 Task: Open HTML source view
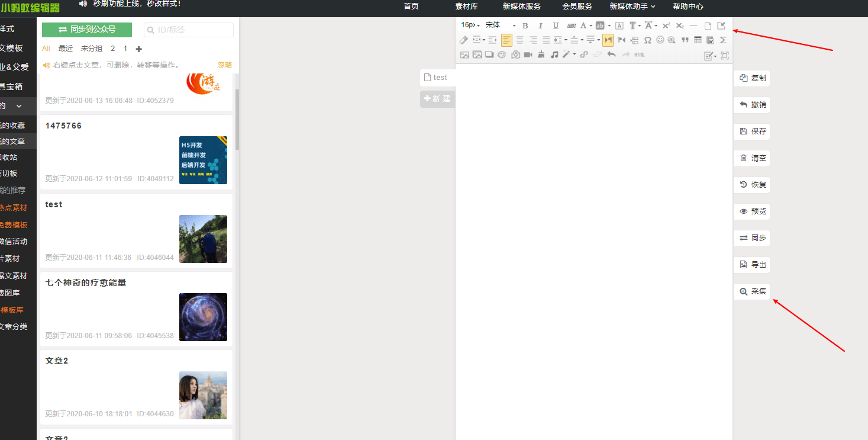click(x=639, y=55)
